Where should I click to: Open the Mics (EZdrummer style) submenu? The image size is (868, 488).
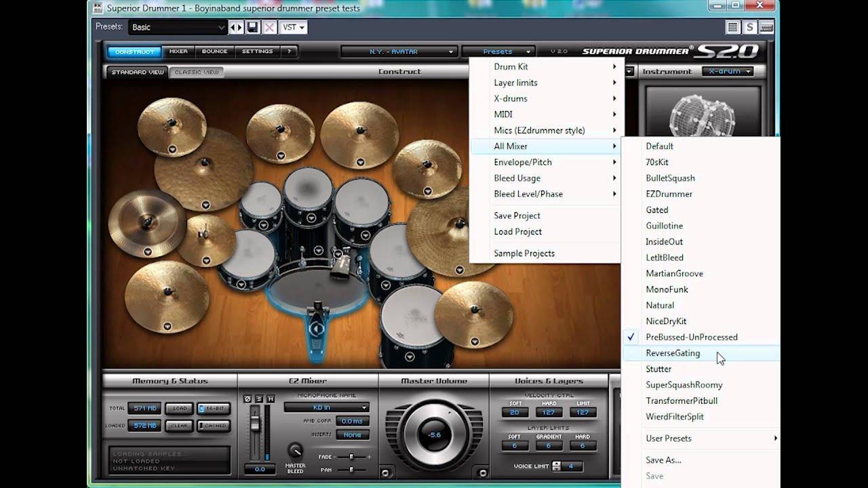point(545,130)
